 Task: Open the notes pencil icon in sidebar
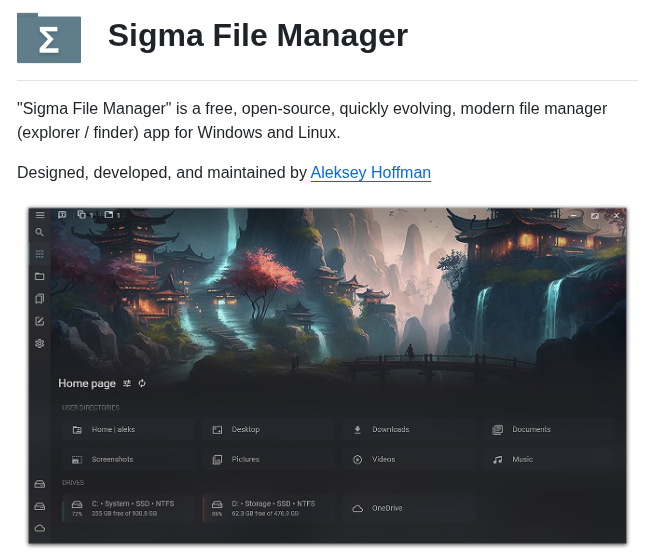[39, 321]
